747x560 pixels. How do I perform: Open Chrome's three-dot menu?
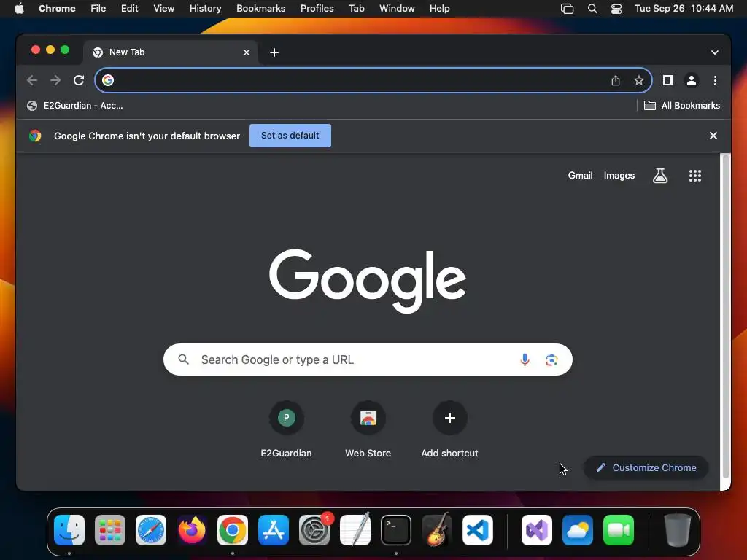click(x=715, y=80)
